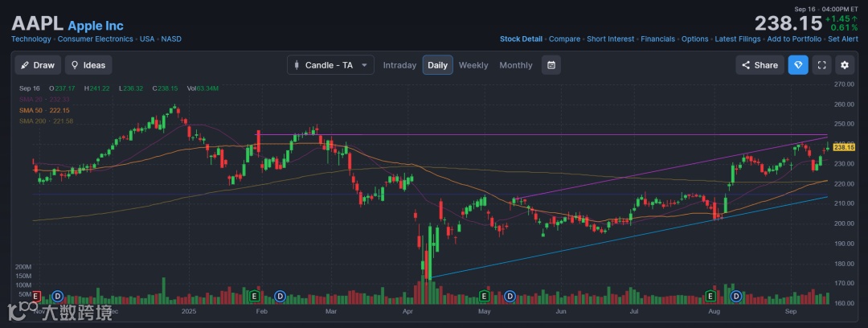Switch to the Weekly timeframe
The height and width of the screenshot is (328, 868).
click(473, 65)
